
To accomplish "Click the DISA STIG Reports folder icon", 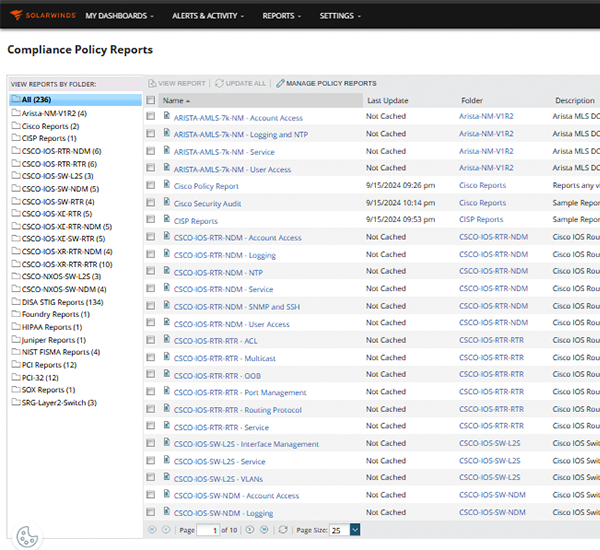I will pos(16,301).
